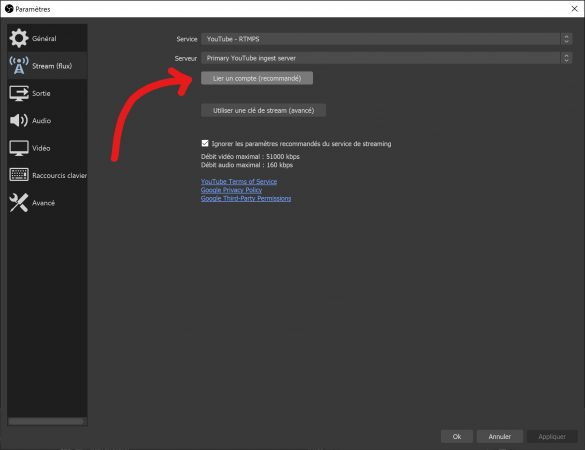Click the OBS logo in title bar
The image size is (585, 450).
click(x=9, y=9)
